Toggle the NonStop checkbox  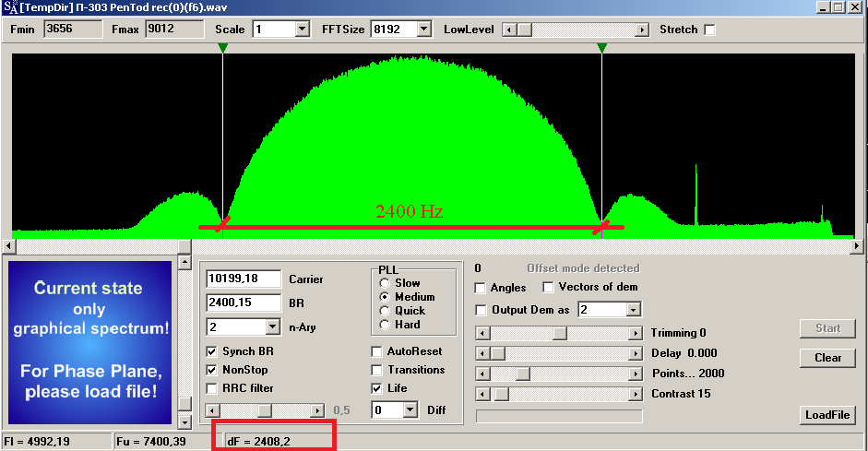point(211,370)
